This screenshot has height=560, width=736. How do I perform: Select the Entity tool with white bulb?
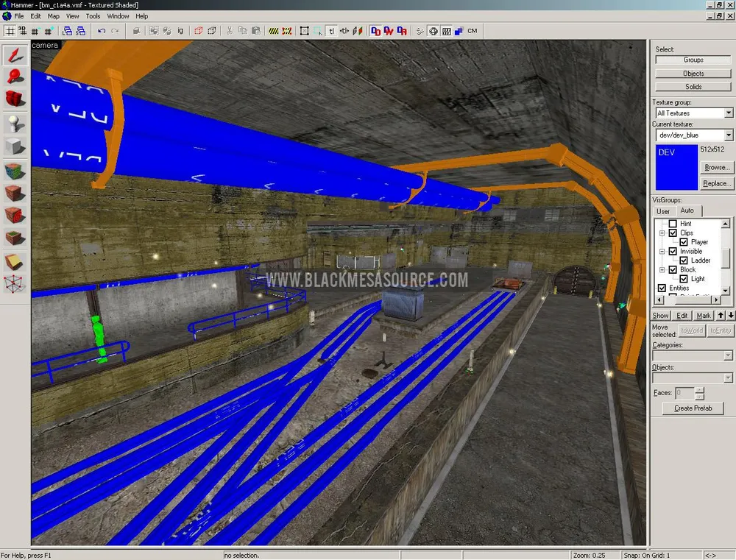click(15, 124)
